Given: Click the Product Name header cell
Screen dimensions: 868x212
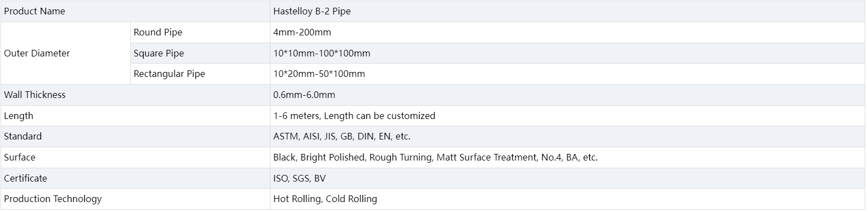Looking at the screenshot, I should coord(135,12).
